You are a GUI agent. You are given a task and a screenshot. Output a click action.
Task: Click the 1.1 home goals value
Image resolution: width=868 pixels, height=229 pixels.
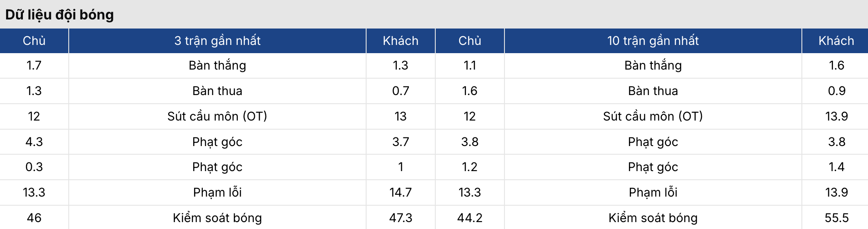point(469,65)
